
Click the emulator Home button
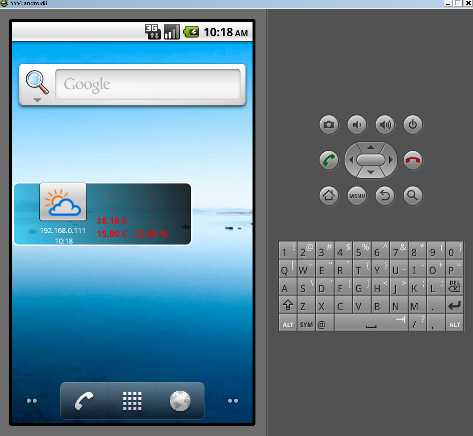[329, 195]
